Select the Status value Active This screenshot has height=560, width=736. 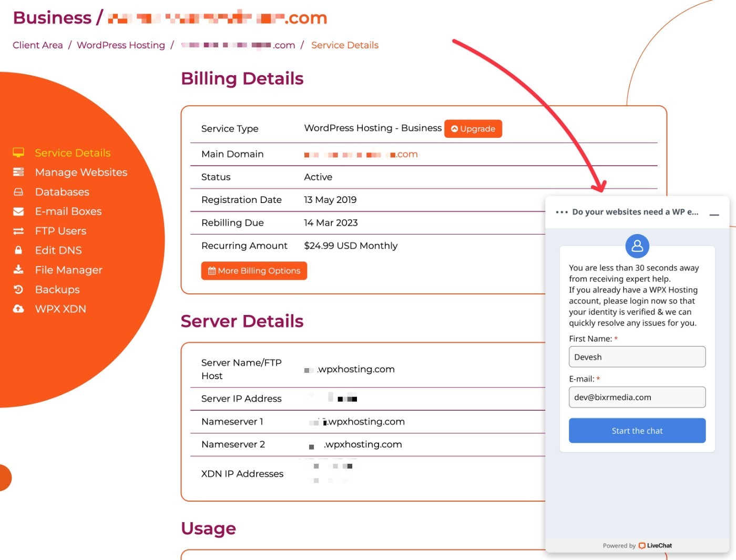[318, 177]
